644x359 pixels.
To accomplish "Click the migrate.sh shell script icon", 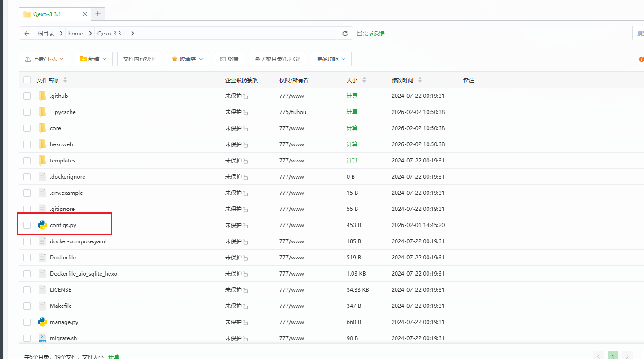I will click(x=43, y=338).
